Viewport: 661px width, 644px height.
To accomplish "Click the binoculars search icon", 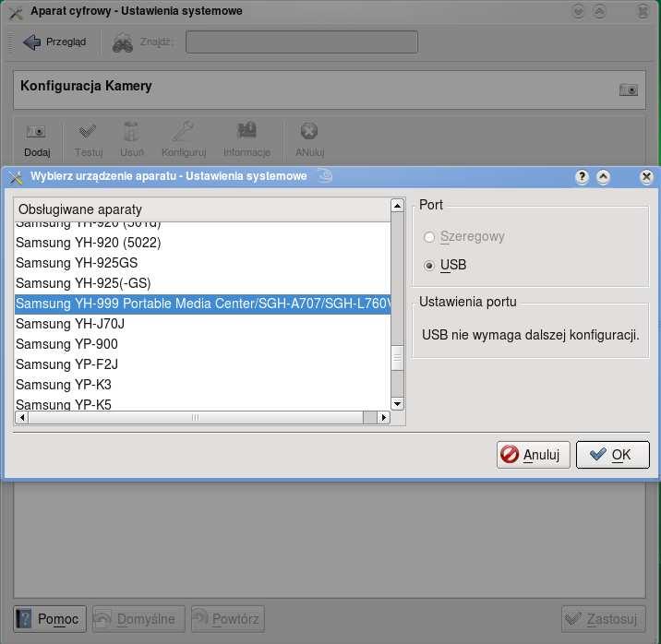I will click(x=123, y=42).
